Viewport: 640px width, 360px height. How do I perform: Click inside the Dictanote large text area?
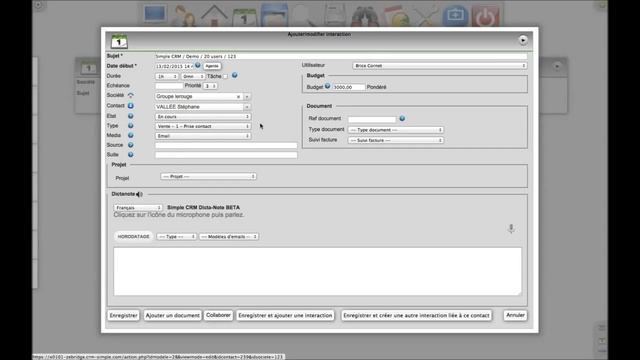[x=318, y=271]
